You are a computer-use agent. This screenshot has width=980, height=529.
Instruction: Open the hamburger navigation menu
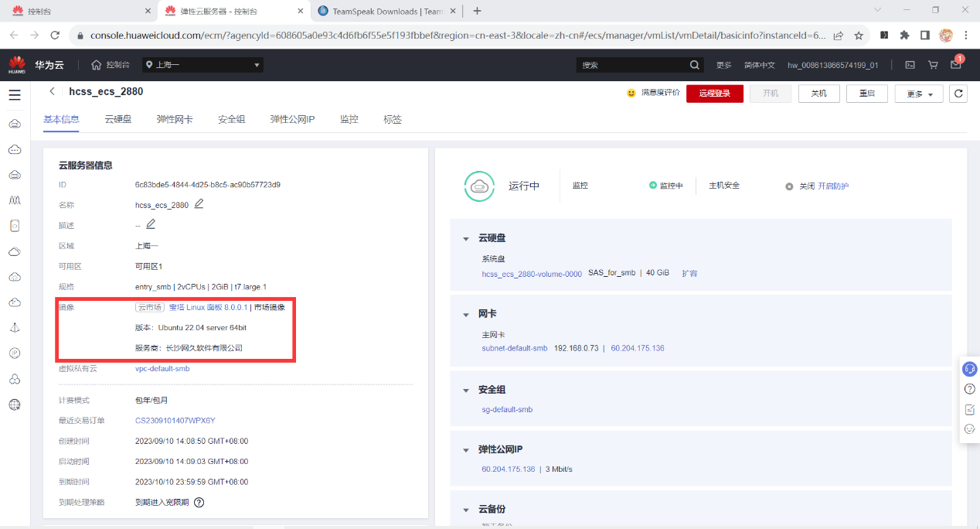(14, 95)
